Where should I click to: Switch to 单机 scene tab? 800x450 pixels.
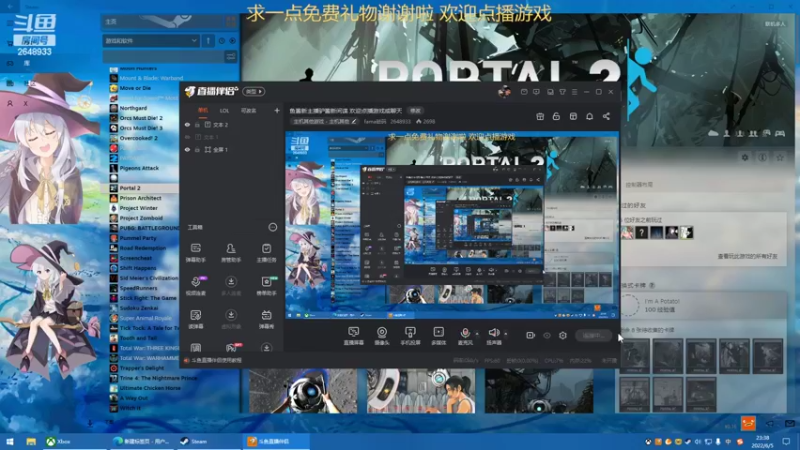click(x=203, y=110)
